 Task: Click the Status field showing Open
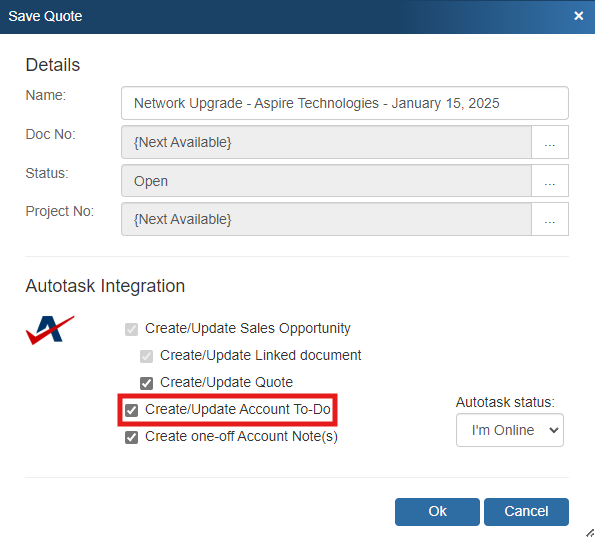point(326,181)
